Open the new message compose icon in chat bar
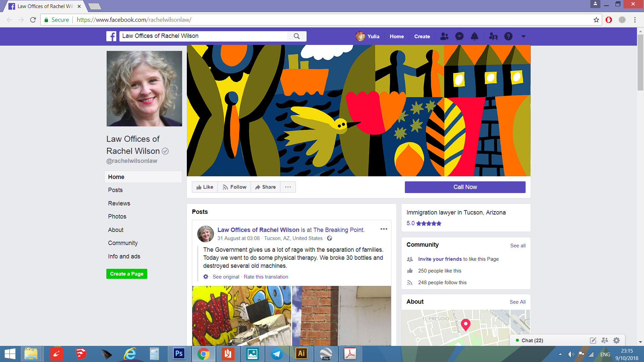 click(593, 340)
